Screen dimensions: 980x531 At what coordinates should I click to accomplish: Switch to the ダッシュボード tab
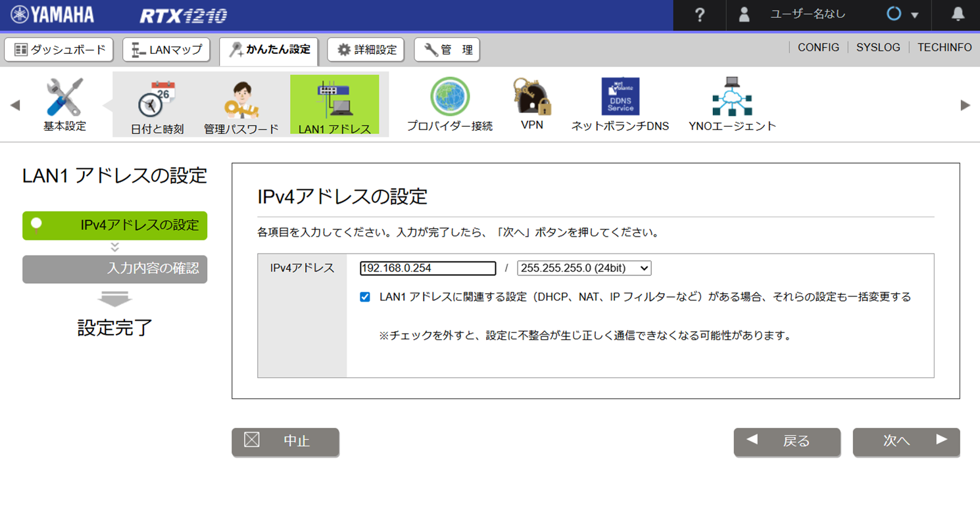59,49
